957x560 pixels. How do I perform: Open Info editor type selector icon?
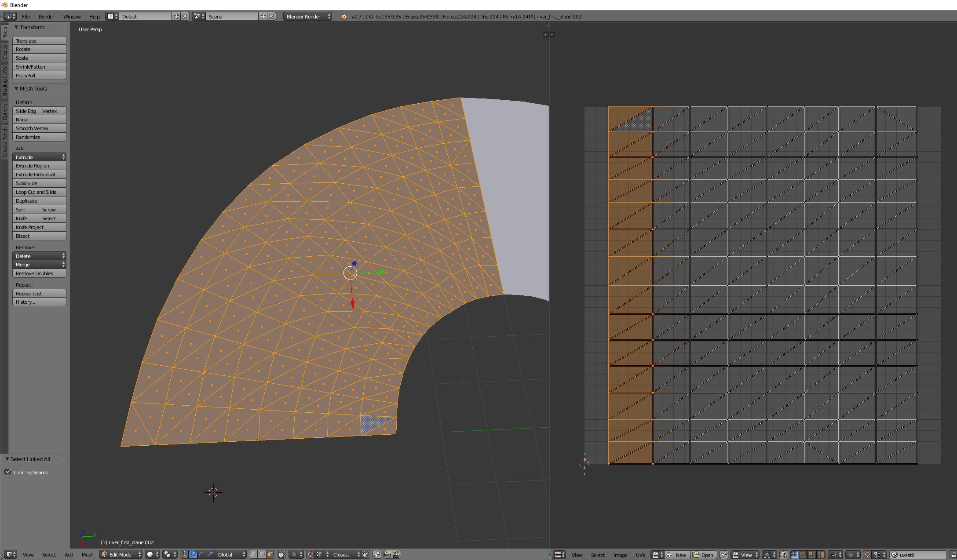(x=11, y=16)
